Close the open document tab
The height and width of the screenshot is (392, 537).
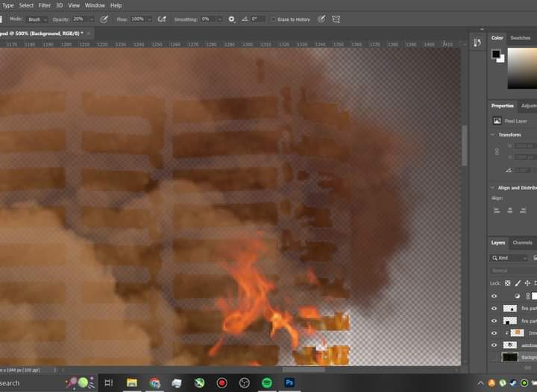[x=88, y=34]
